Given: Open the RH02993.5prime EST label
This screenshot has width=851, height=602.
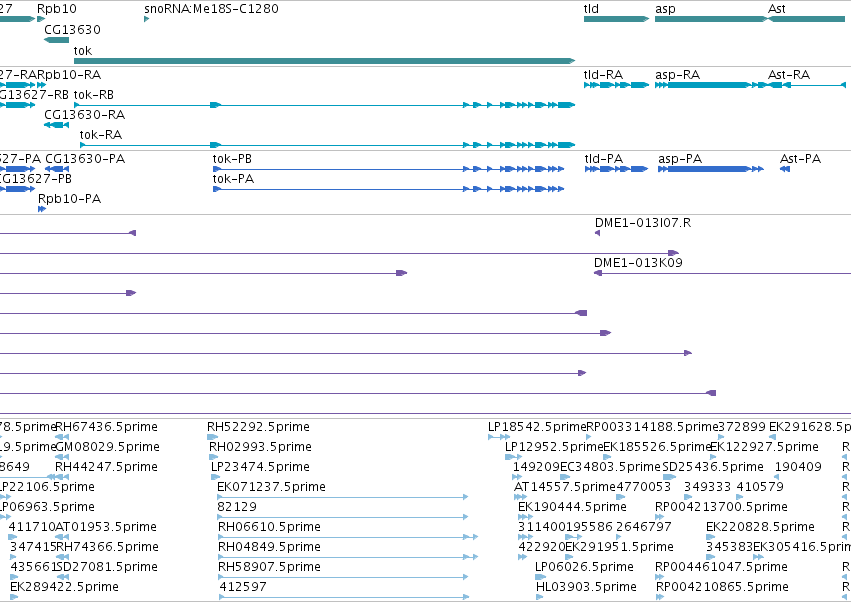Looking at the screenshot, I should tap(261, 447).
